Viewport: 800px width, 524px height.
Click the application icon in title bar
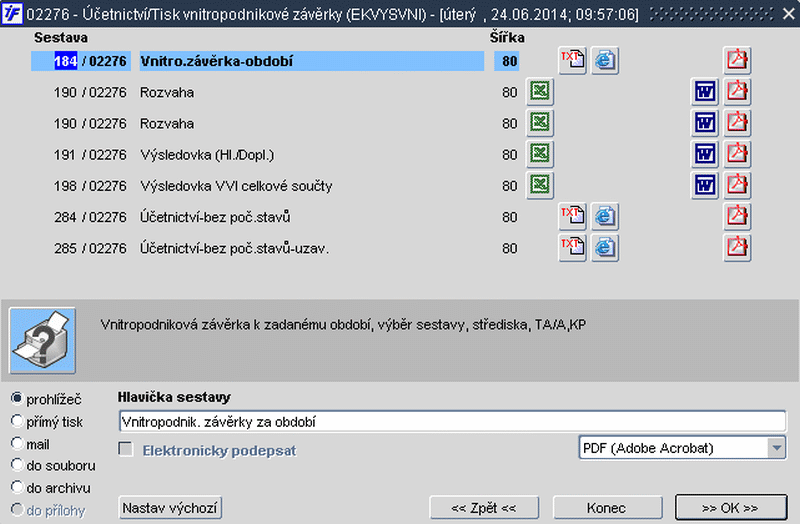11,13
